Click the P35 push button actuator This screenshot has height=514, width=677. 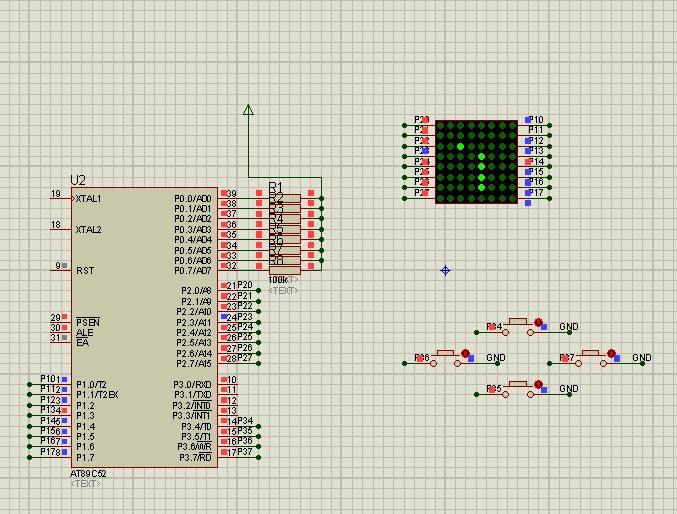click(518, 384)
